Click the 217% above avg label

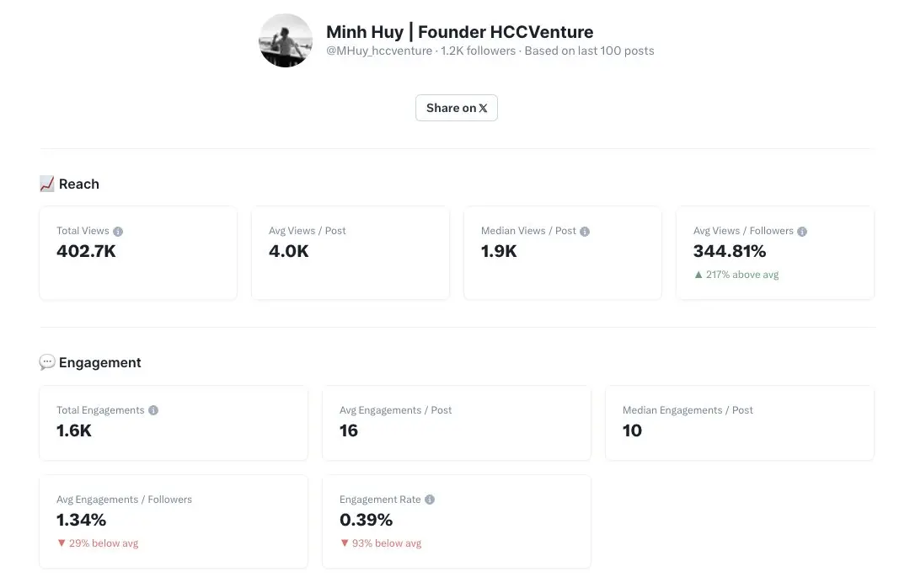click(x=742, y=275)
